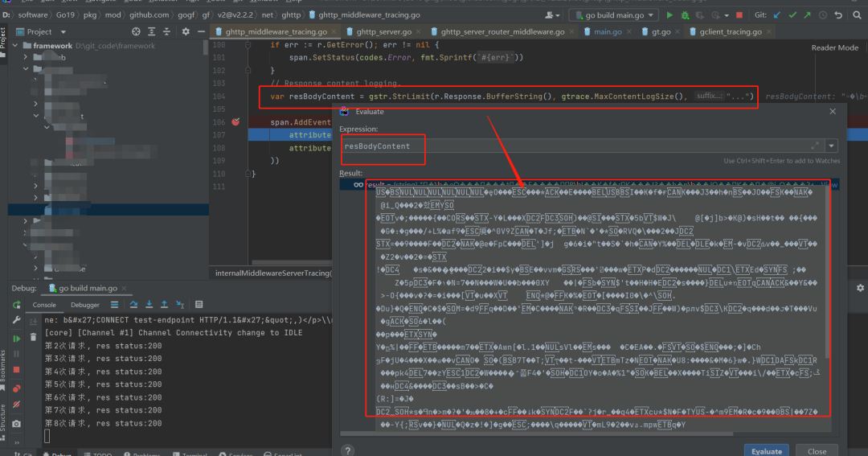Close go build main.go debug tab

(x=124, y=288)
